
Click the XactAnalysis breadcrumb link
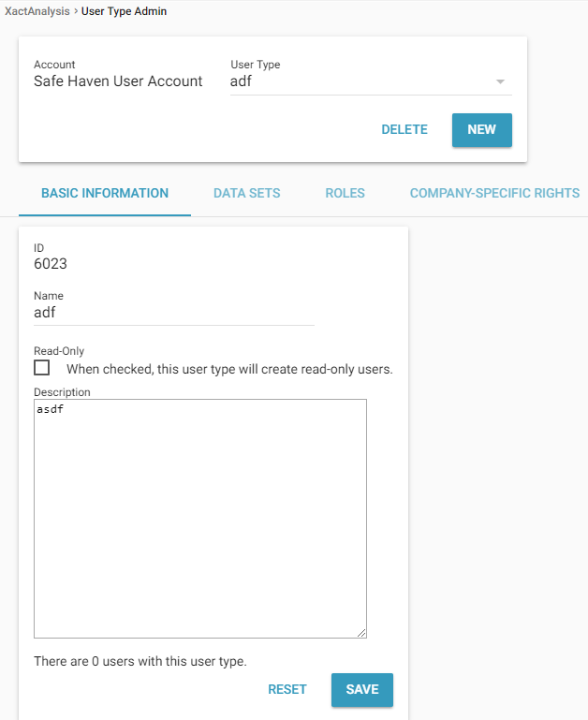click(x=37, y=11)
